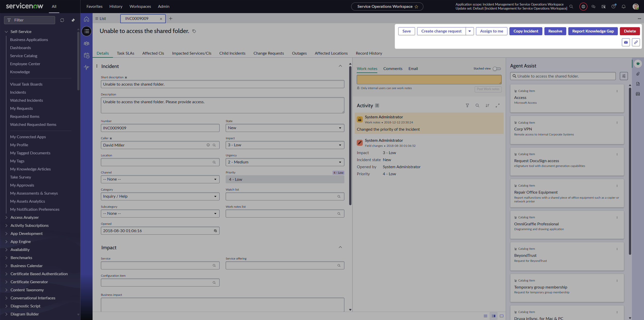The height and width of the screenshot is (320, 644).
Task: Click the compose email envelope icon
Action: coord(626,42)
